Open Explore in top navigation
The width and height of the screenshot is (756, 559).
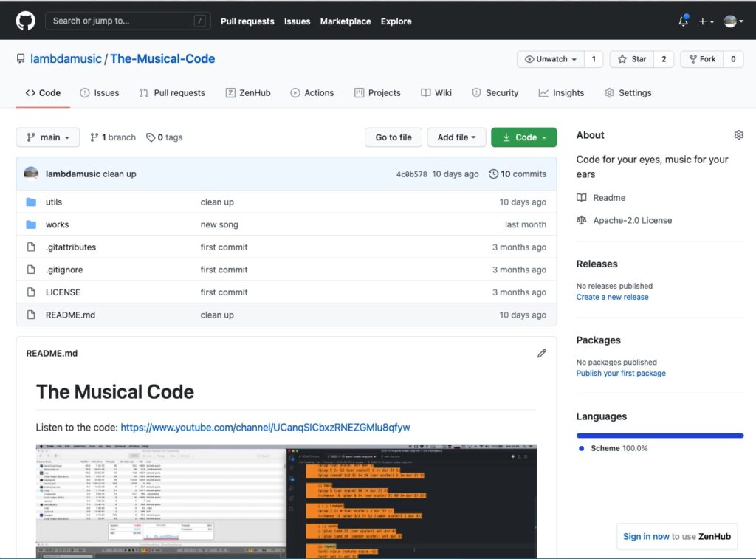click(396, 21)
